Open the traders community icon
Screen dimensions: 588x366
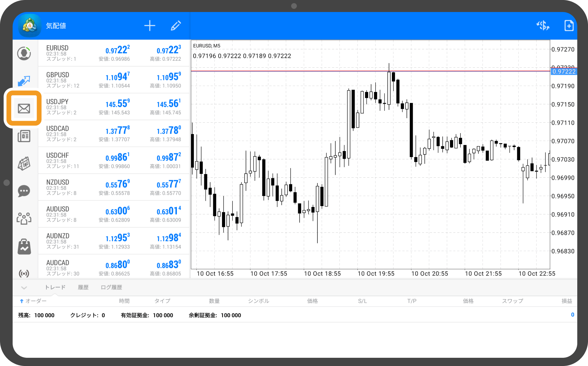pos(24,218)
